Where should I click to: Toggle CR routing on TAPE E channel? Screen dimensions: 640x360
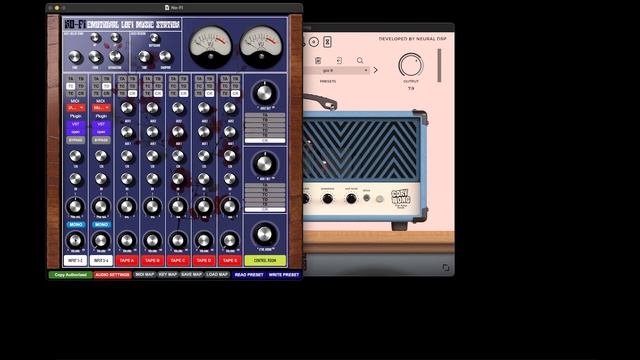(x=235, y=93)
